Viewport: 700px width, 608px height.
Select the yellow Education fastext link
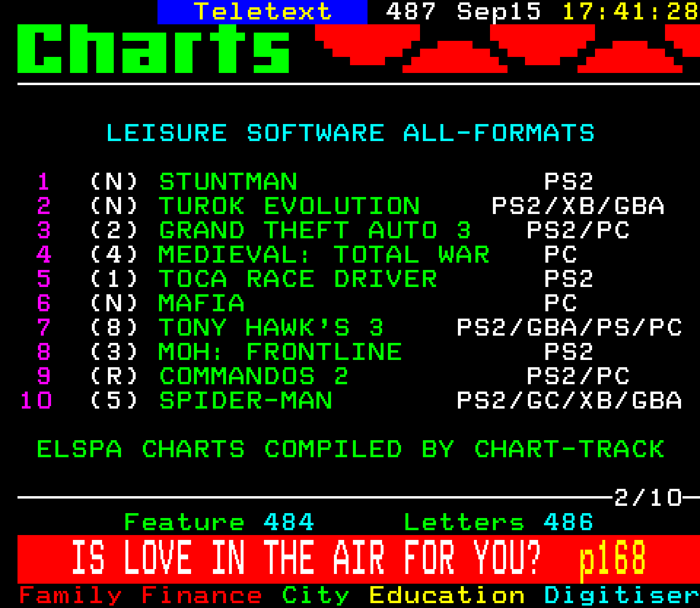(x=447, y=596)
